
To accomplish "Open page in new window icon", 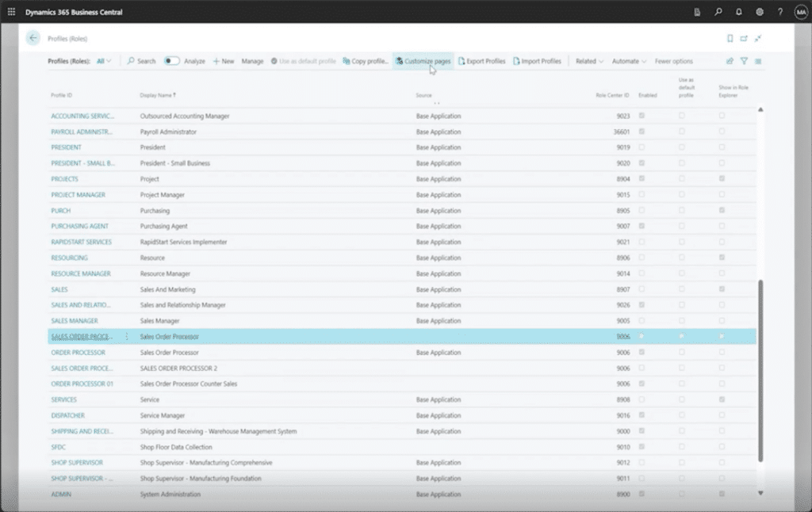I will coord(744,38).
